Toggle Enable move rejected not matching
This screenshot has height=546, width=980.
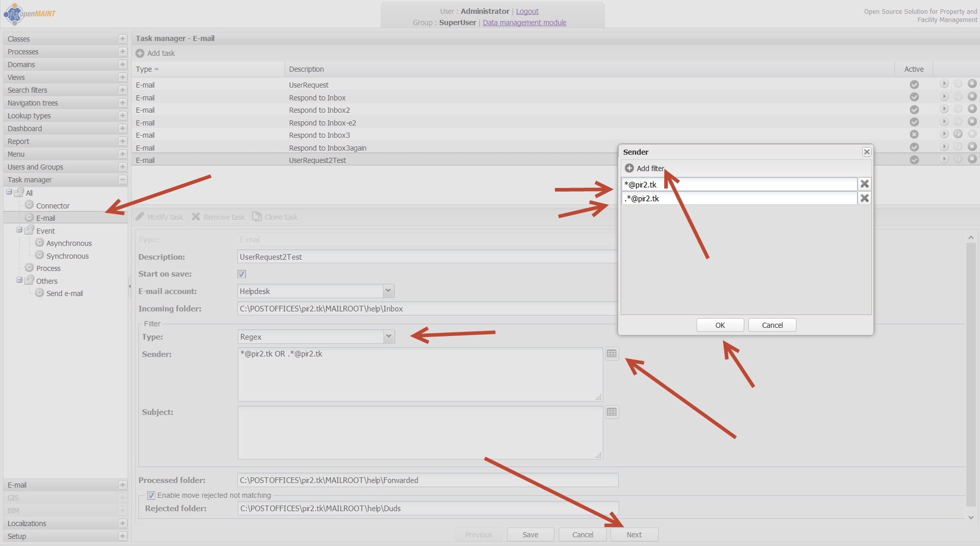[151, 495]
